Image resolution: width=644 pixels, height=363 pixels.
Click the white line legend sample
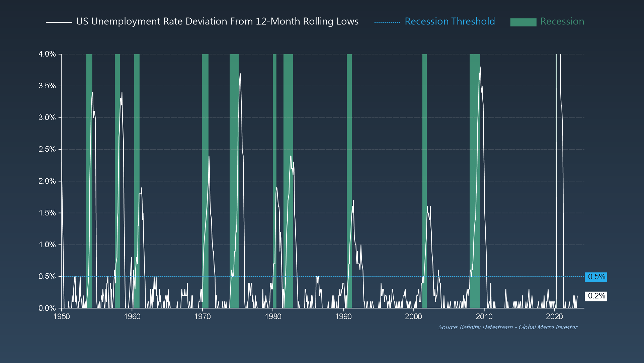pos(59,22)
